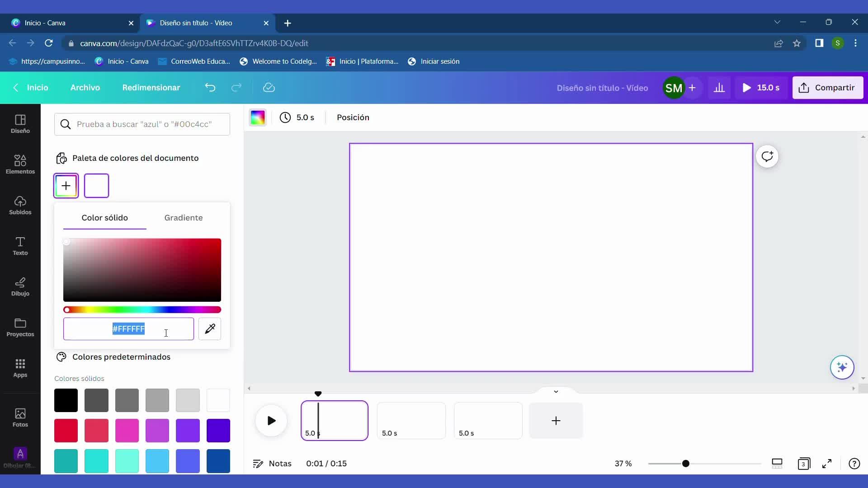Open the analytics chart icon
This screenshot has width=868, height=488.
point(719,88)
